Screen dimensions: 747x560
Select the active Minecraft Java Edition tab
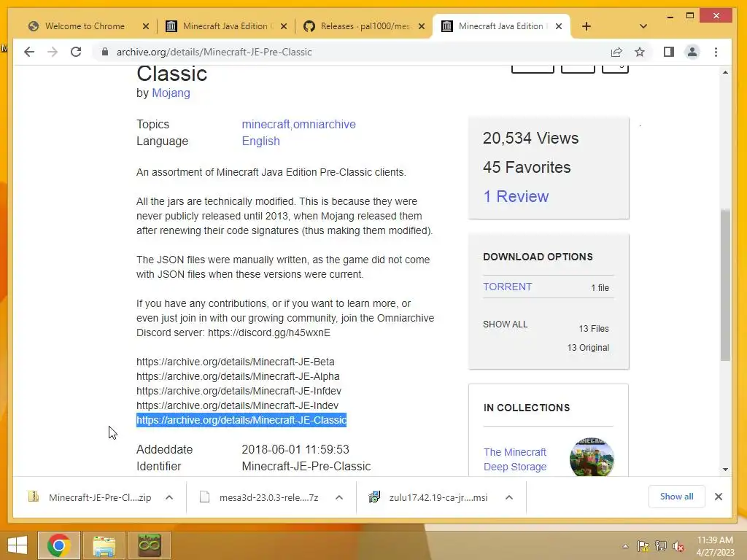click(500, 26)
